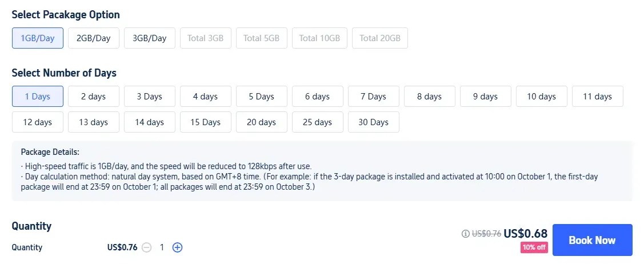
Task: Pick the 15 Days option
Action: [x=206, y=122]
